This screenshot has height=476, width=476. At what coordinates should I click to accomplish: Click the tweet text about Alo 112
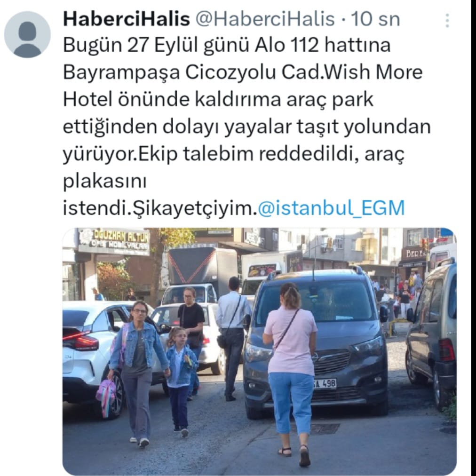[246, 127]
